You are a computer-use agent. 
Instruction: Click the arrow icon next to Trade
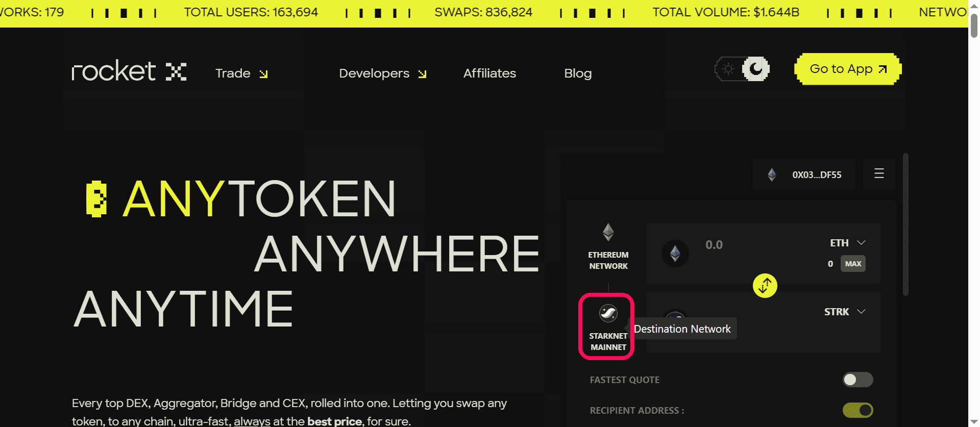(x=263, y=74)
